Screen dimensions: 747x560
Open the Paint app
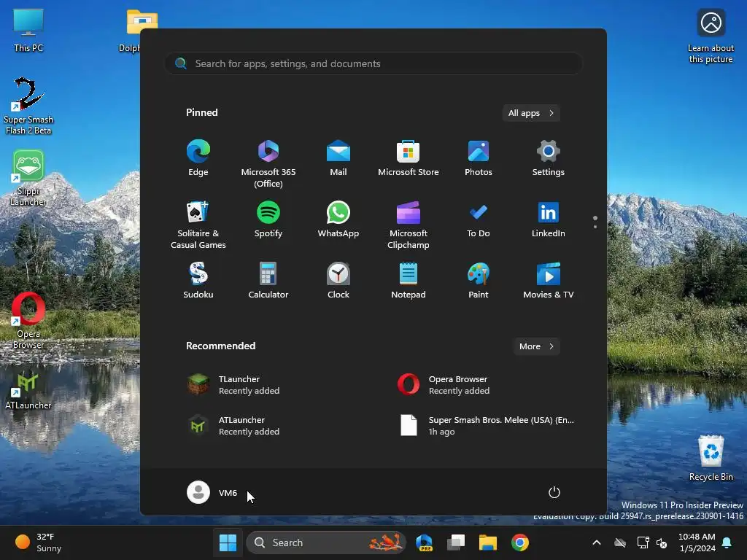tap(479, 281)
